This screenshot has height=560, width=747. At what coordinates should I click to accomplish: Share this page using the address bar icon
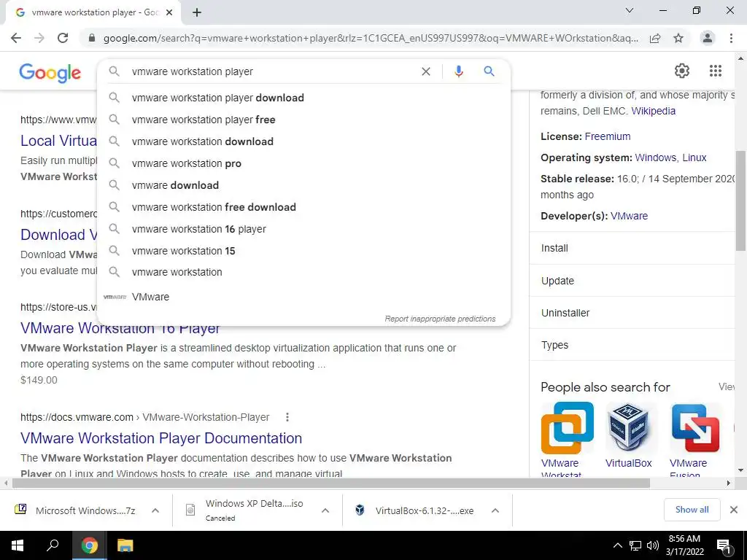click(x=655, y=38)
